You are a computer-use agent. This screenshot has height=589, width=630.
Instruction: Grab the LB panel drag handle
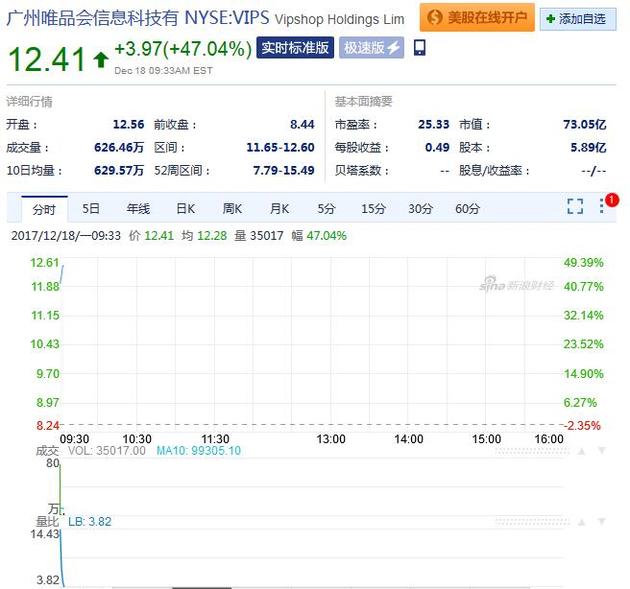(x=532, y=522)
